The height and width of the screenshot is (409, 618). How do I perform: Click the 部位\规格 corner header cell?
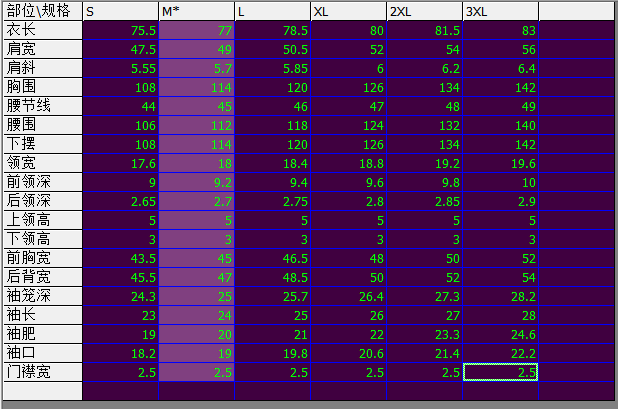coord(43,11)
